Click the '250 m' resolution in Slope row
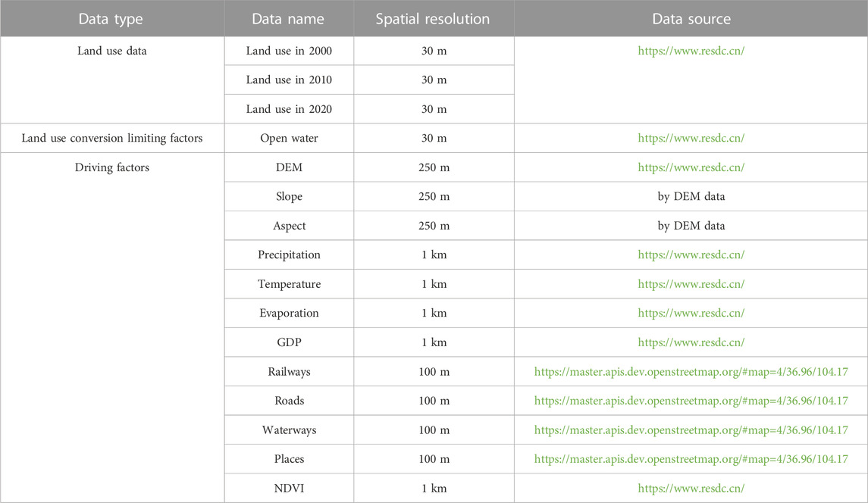Image resolution: width=868 pixels, height=503 pixels. [434, 196]
